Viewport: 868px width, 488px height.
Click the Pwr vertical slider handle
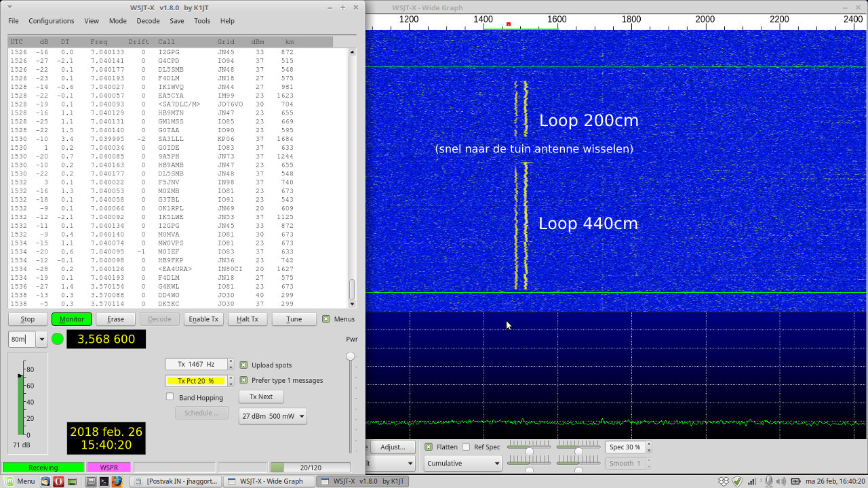[x=351, y=357]
